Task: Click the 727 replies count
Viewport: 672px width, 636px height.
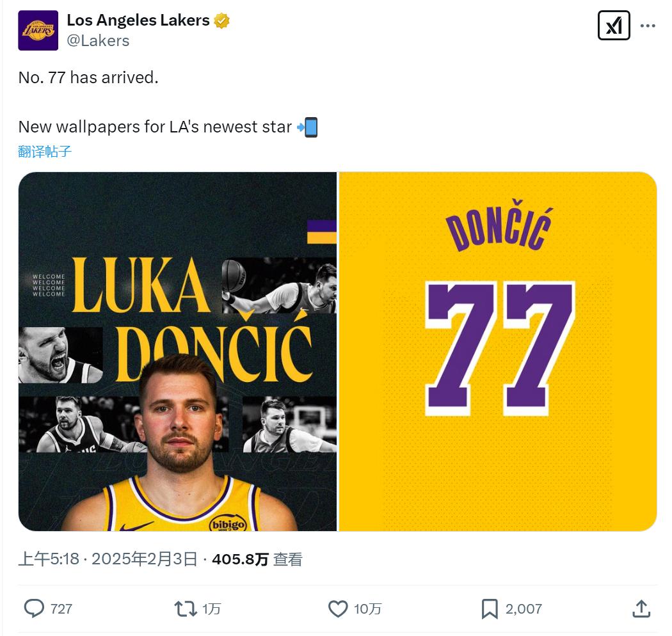Action: pyautogui.click(x=61, y=608)
